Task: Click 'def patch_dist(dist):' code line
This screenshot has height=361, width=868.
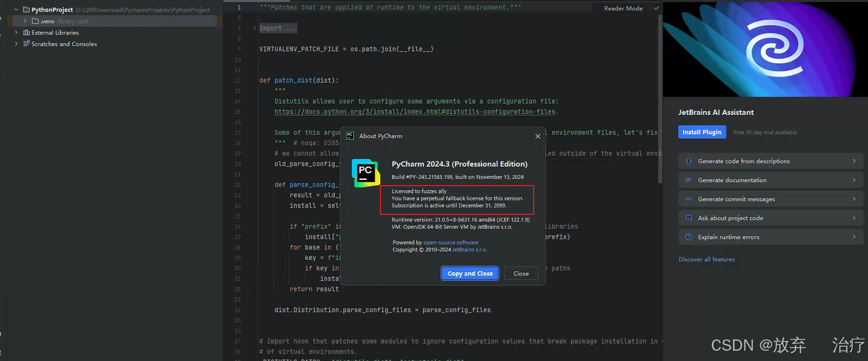Action: [299, 81]
